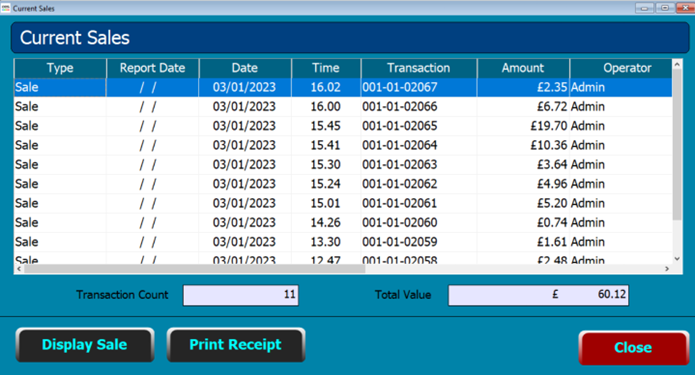Click the Time column header
Image resolution: width=695 pixels, height=375 pixels.
tap(326, 68)
